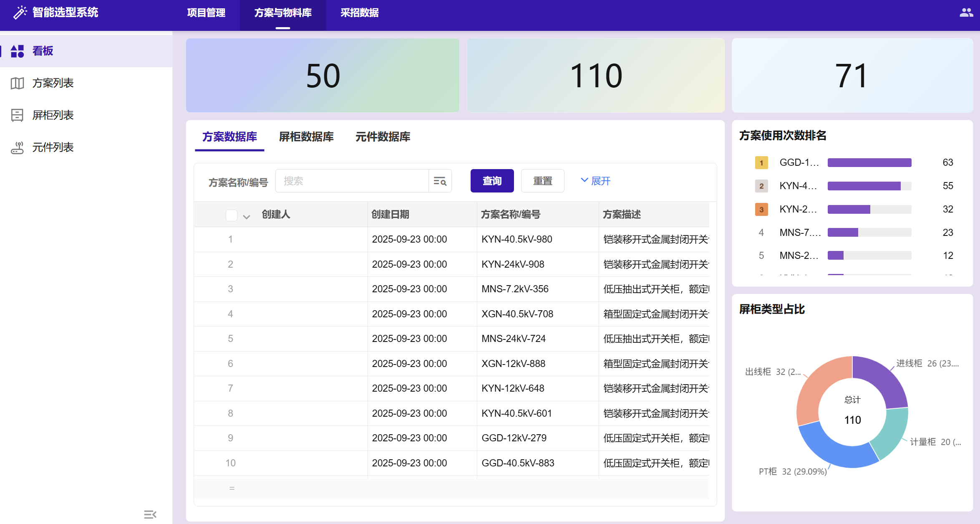Click the rank 3 bronze badge
Screen dimensions: 980x524
[761, 209]
